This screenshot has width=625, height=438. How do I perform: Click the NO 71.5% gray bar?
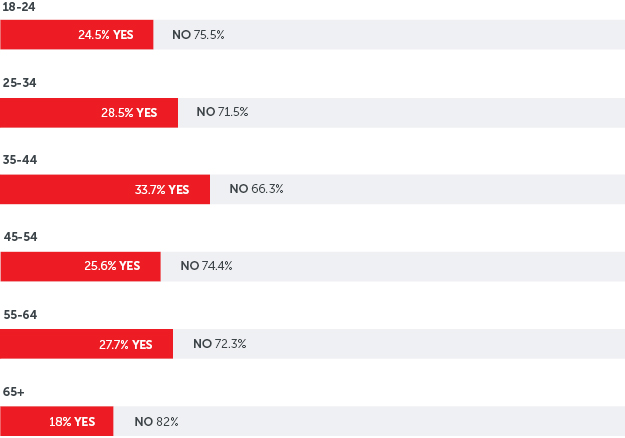coord(401,113)
